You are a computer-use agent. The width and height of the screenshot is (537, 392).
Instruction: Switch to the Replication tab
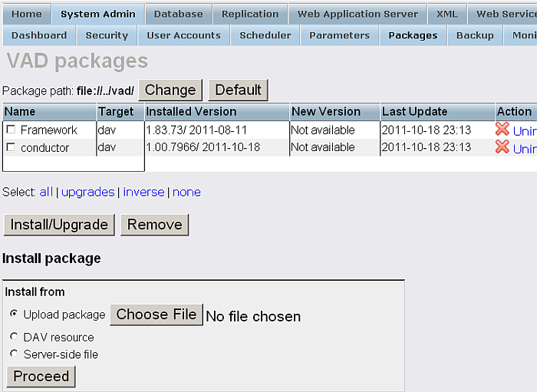[x=250, y=14]
